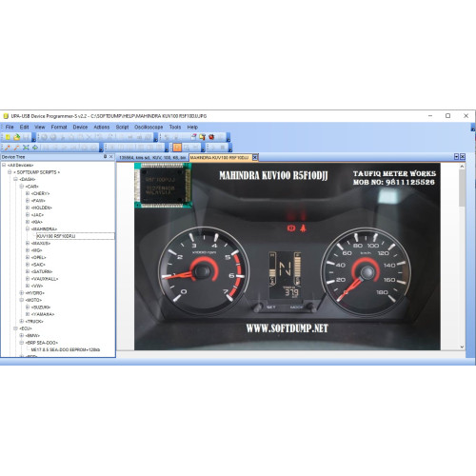The height and width of the screenshot is (476, 476).
Task: Switch to the first document tab beside MAHINDRA
Action: 152,158
